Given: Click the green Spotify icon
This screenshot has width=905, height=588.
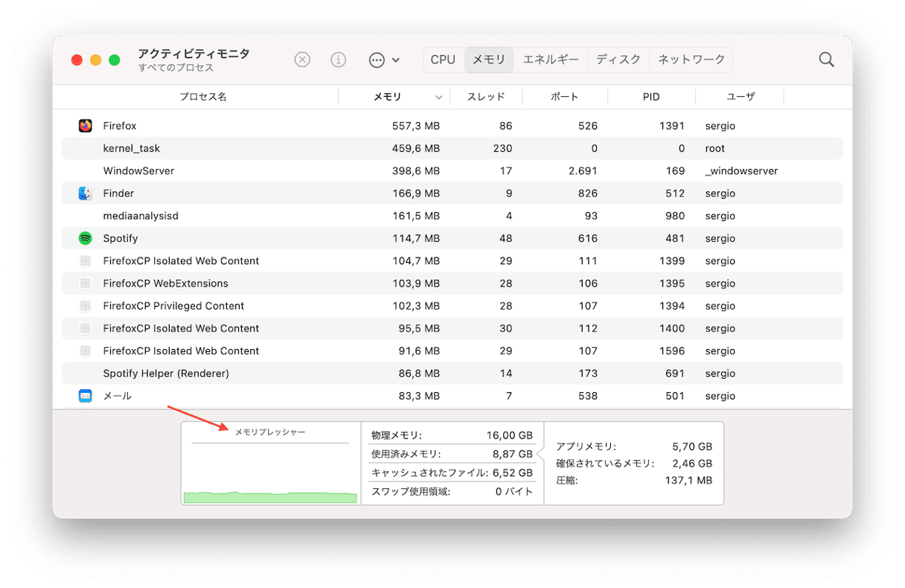Looking at the screenshot, I should (86, 238).
